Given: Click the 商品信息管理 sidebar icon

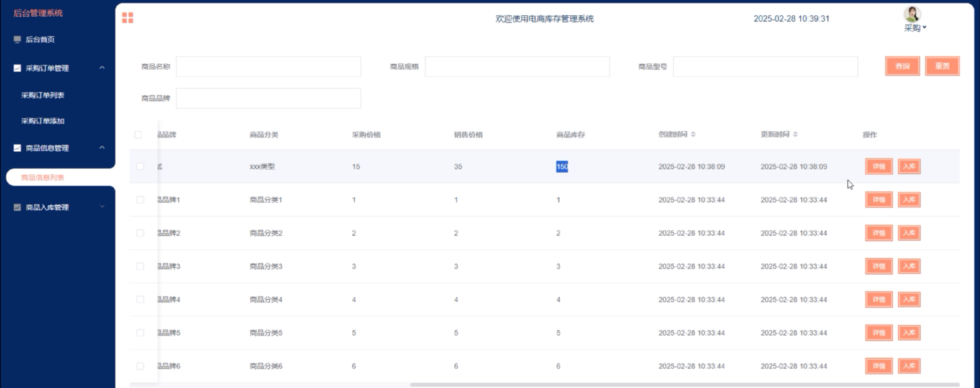Looking at the screenshot, I should point(17,148).
